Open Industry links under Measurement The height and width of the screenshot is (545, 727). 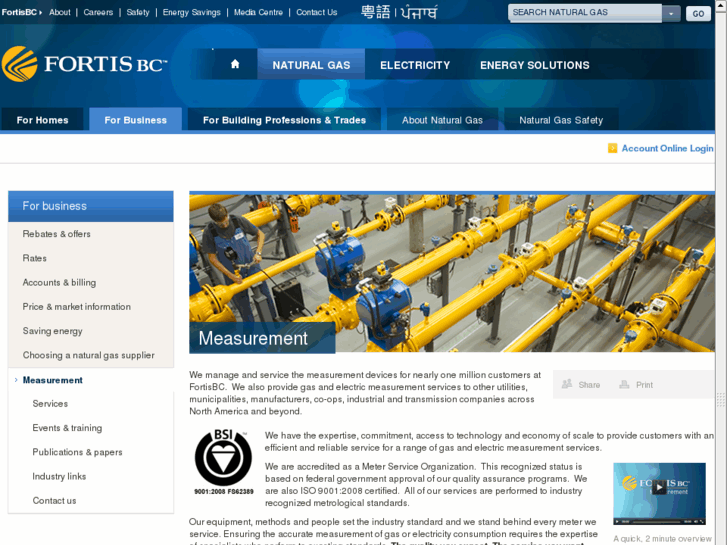[x=59, y=476]
